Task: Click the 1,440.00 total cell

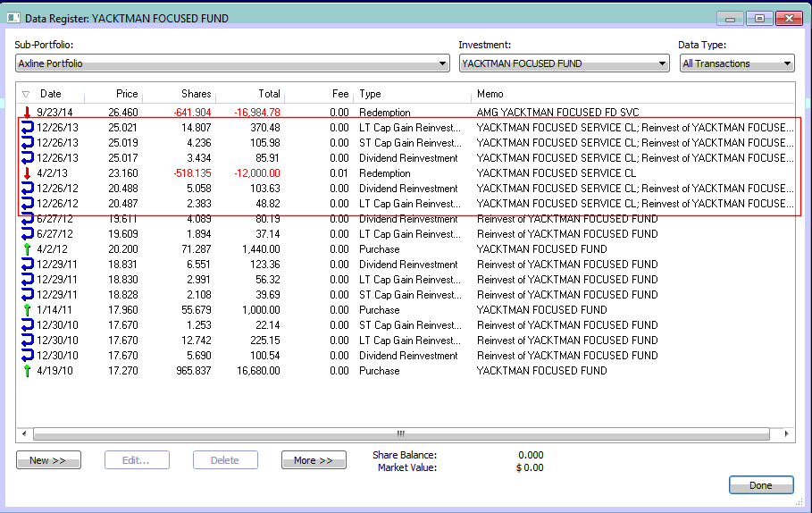Action: coord(261,249)
